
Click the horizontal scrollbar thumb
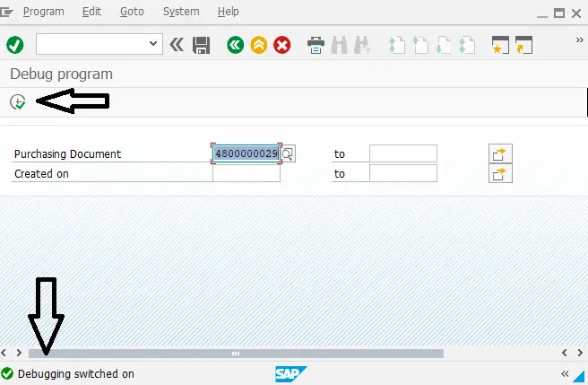(x=236, y=354)
